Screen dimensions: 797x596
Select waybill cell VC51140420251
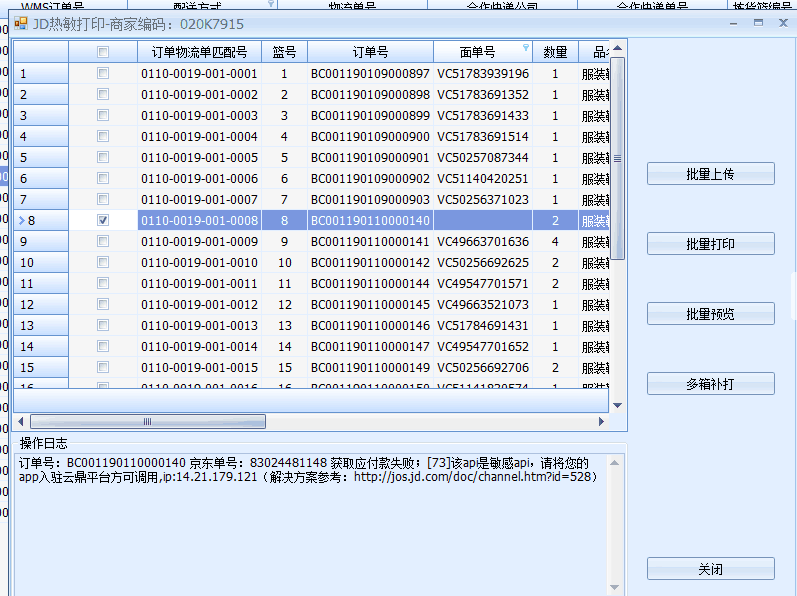click(x=483, y=178)
